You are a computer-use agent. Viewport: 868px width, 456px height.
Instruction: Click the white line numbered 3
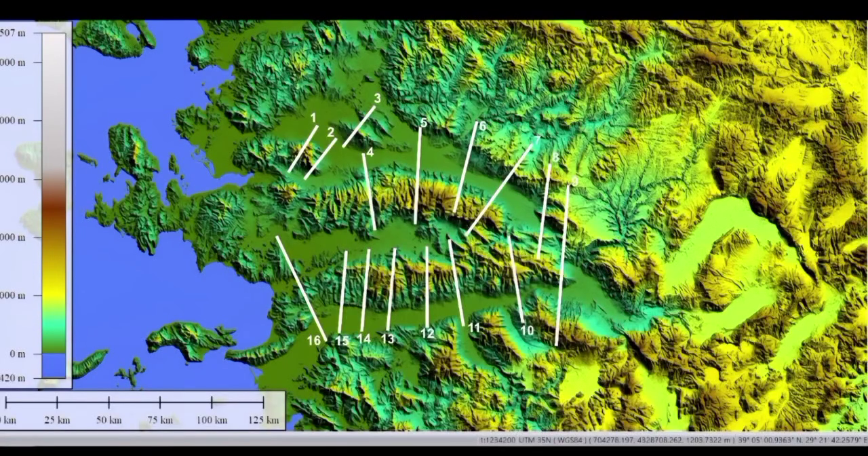(359, 126)
